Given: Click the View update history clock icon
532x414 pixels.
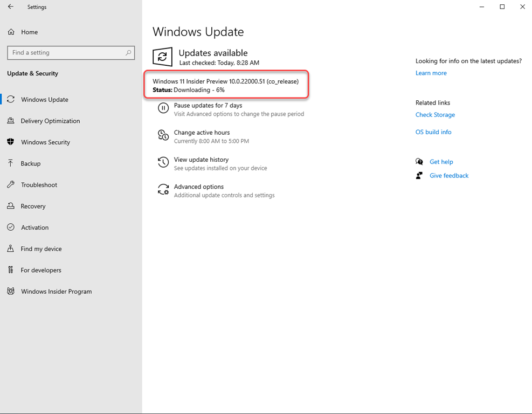Looking at the screenshot, I should pos(163,162).
